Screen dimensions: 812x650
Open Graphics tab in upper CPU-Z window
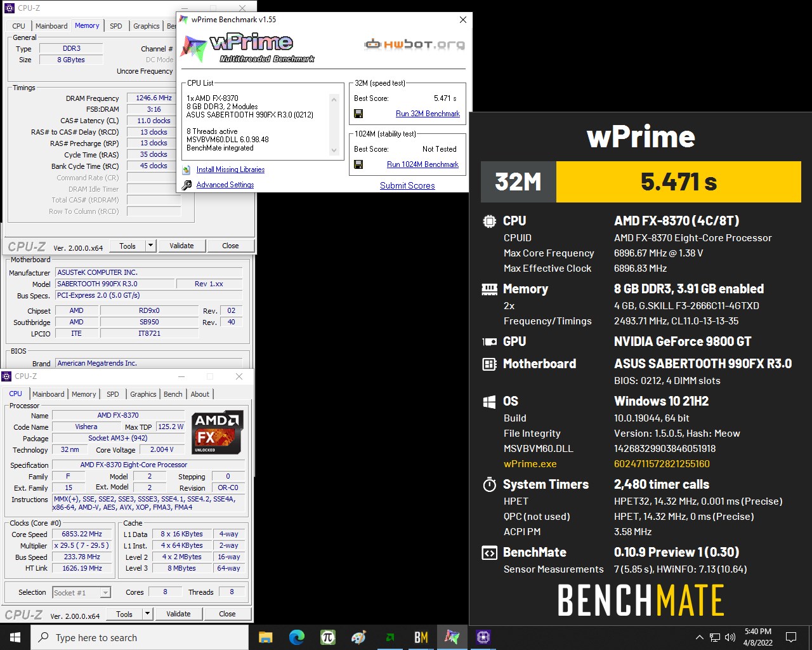147,26
